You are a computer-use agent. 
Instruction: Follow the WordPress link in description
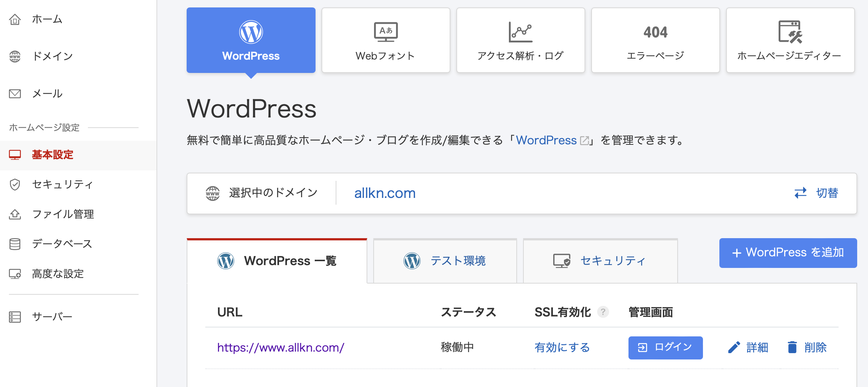pyautogui.click(x=546, y=140)
